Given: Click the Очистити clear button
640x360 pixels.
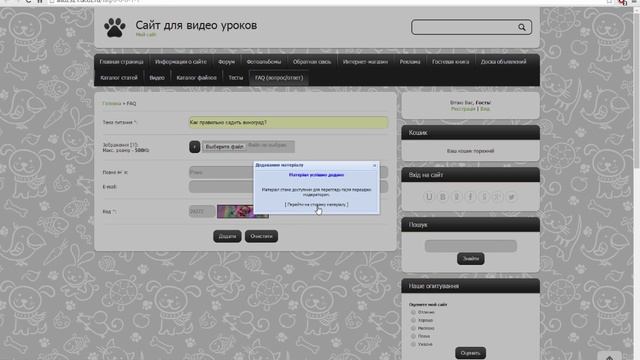Looking at the screenshot, I should pos(261,236).
